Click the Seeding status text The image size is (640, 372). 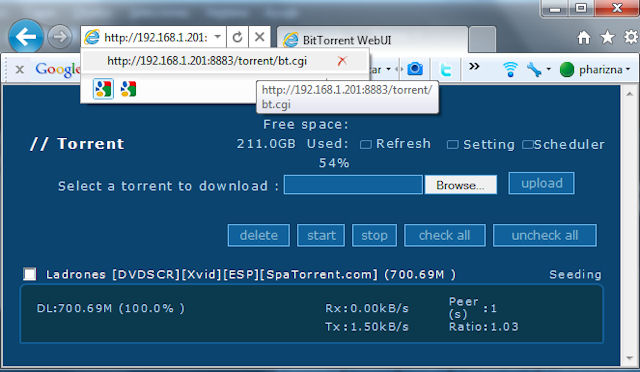click(576, 274)
